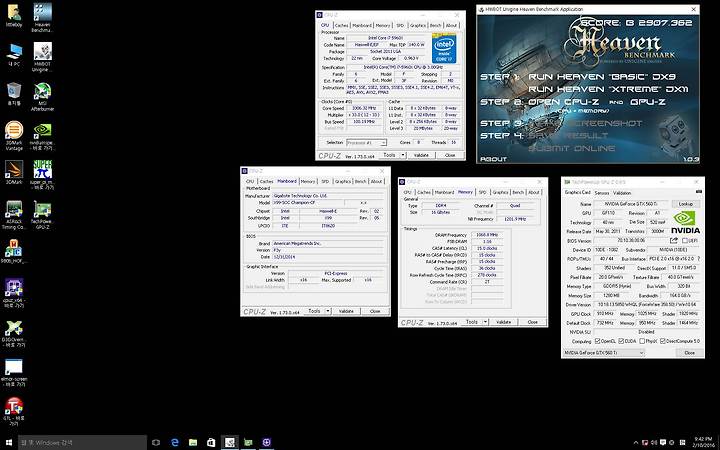This screenshot has height=450, width=720.
Task: Click the Bus Interface question mark in GPU-Z
Action: 698,259
